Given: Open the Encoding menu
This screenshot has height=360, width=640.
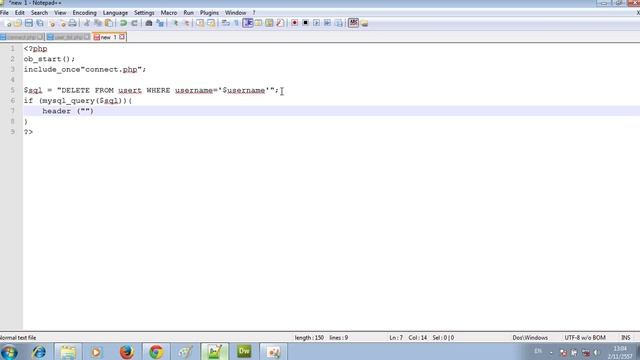Looking at the screenshot, I should [84, 13].
